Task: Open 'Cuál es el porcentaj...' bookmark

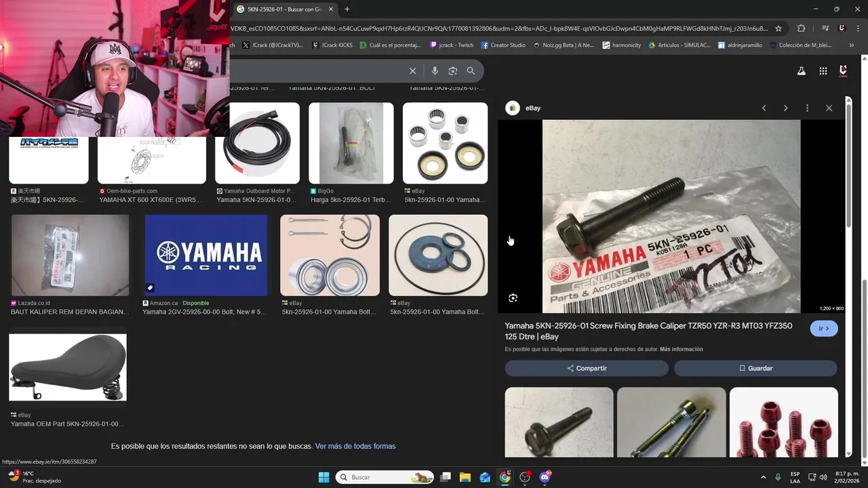Action: pos(390,45)
